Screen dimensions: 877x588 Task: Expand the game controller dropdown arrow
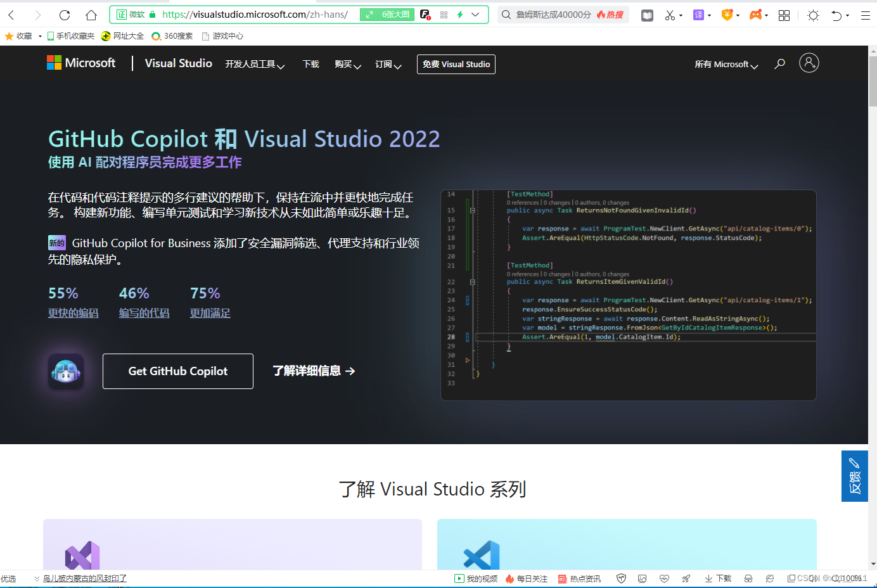coord(767,16)
